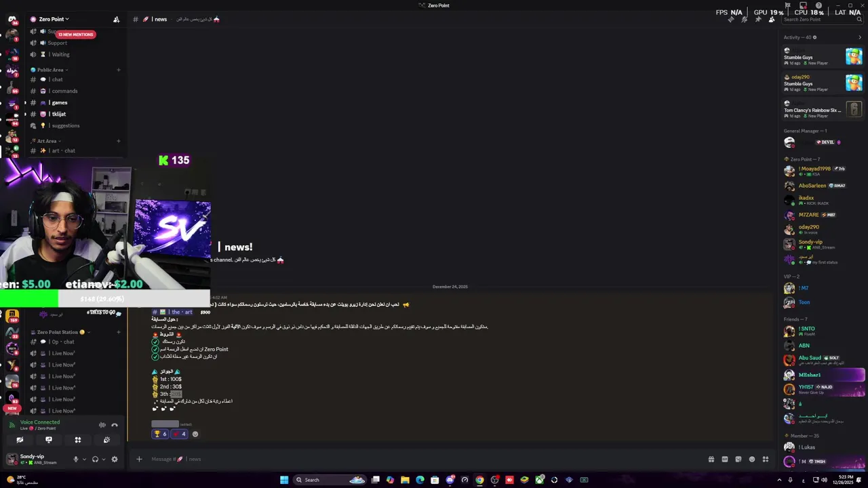Open File Explorer from taskbar
The width and height of the screenshot is (868, 488).
tap(405, 480)
